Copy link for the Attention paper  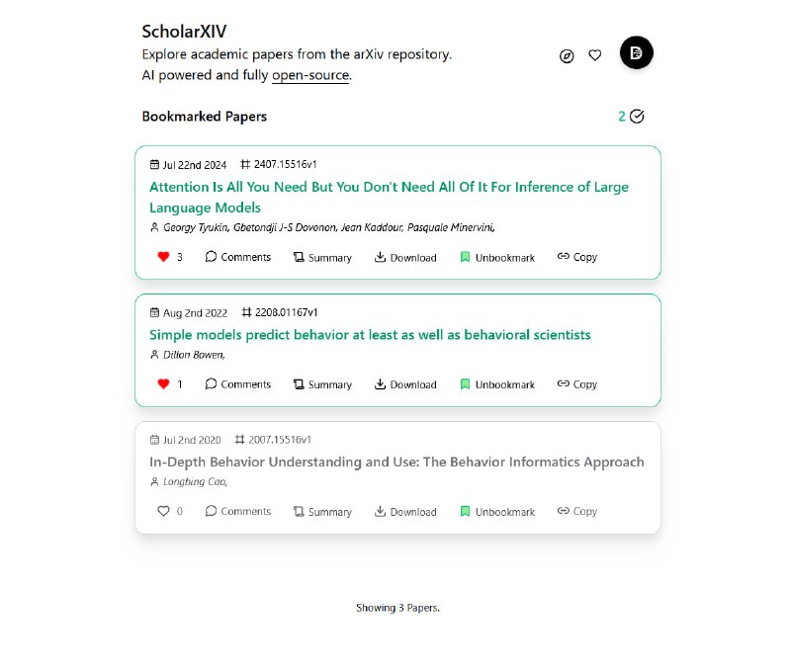pos(577,257)
